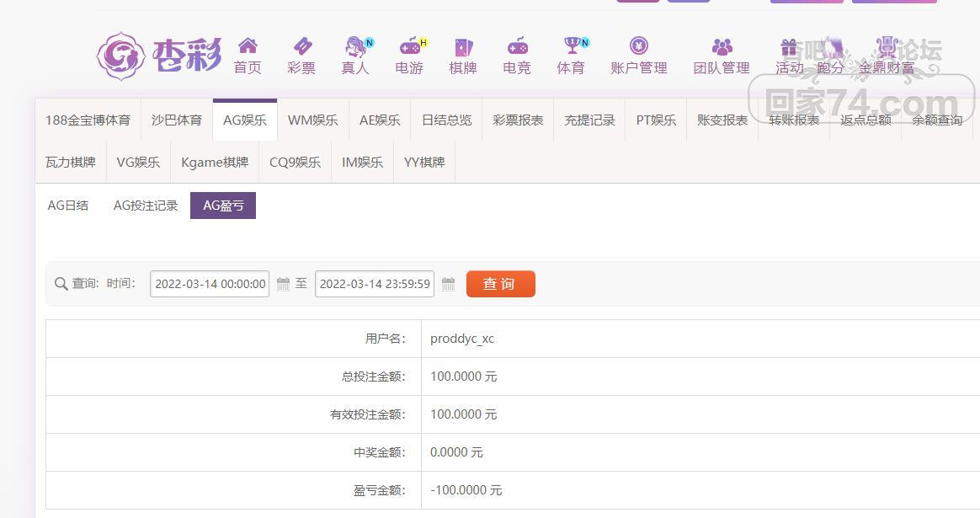The image size is (980, 518).
Task: Click 盈亏金额 value -100.0000 元
Action: click(466, 490)
